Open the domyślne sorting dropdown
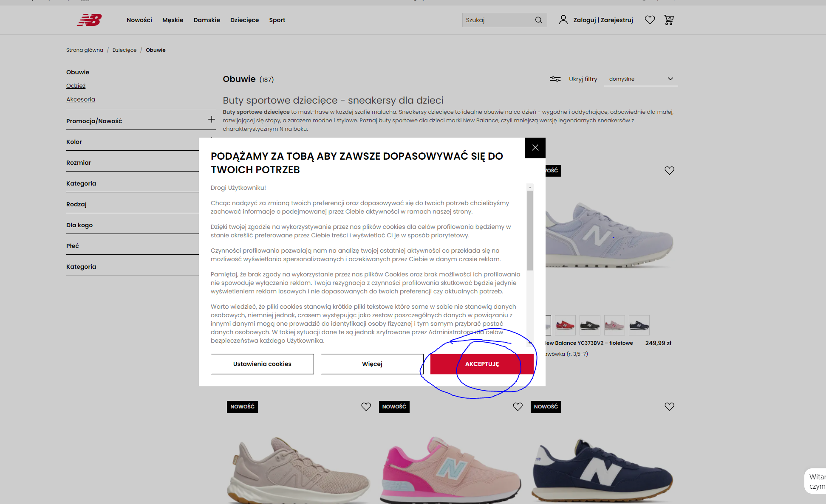The width and height of the screenshot is (826, 504). [641, 79]
